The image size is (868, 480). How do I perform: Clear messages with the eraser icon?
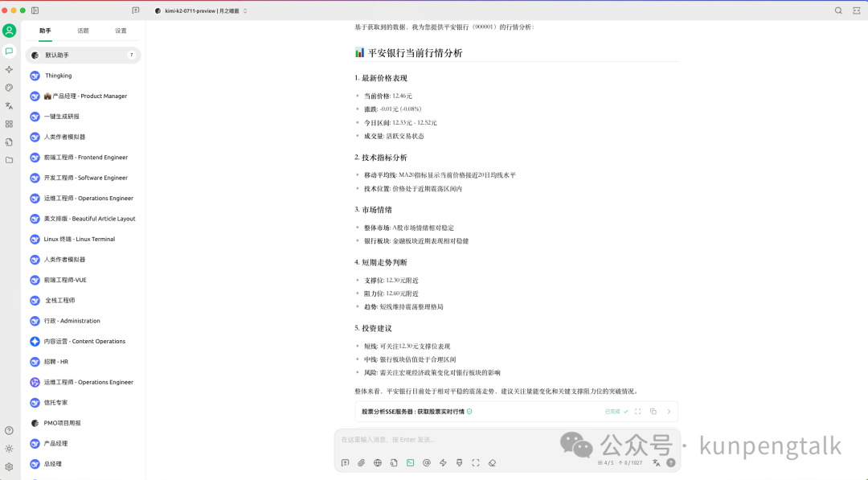pyautogui.click(x=492, y=463)
